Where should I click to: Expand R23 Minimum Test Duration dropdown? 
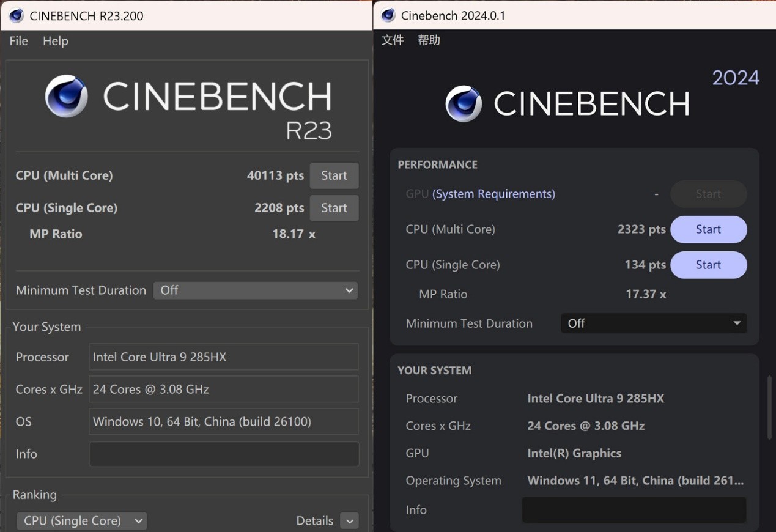click(x=256, y=290)
